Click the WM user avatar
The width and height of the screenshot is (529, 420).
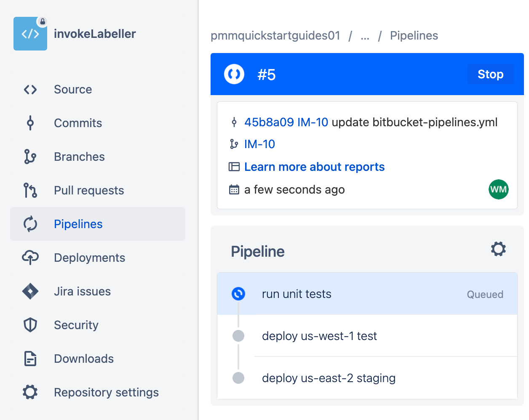(499, 189)
